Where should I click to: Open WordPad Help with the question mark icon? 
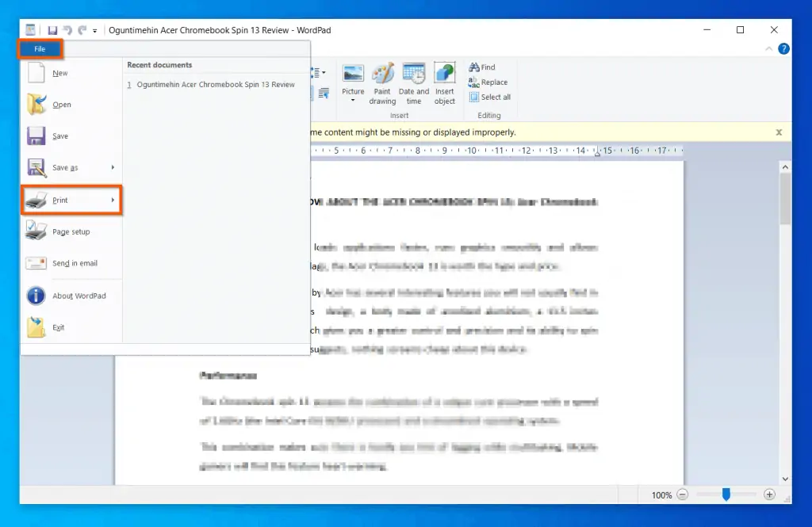784,48
